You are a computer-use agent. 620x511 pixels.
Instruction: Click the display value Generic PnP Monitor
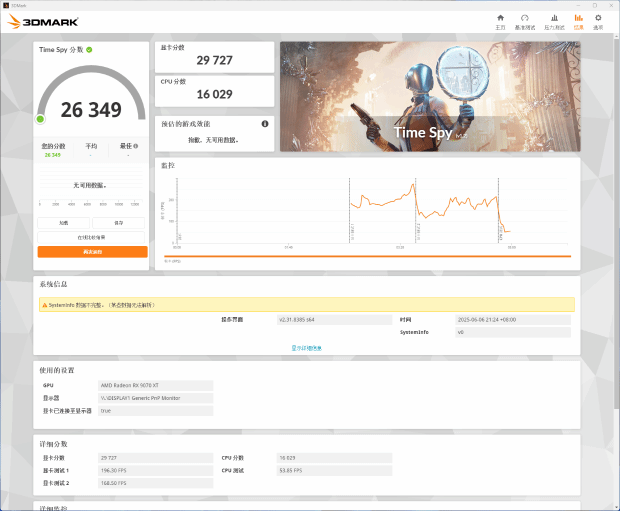coord(155,398)
